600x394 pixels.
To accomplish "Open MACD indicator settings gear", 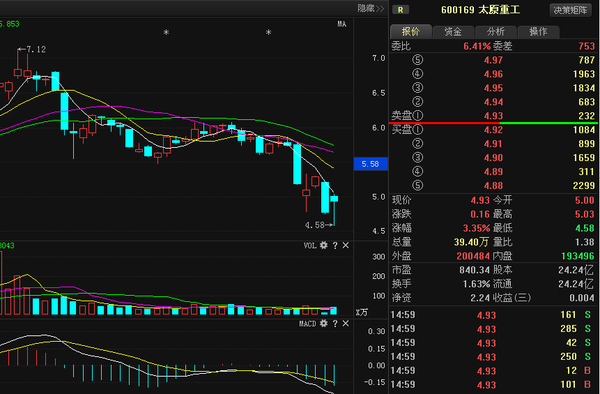I will (x=324, y=324).
